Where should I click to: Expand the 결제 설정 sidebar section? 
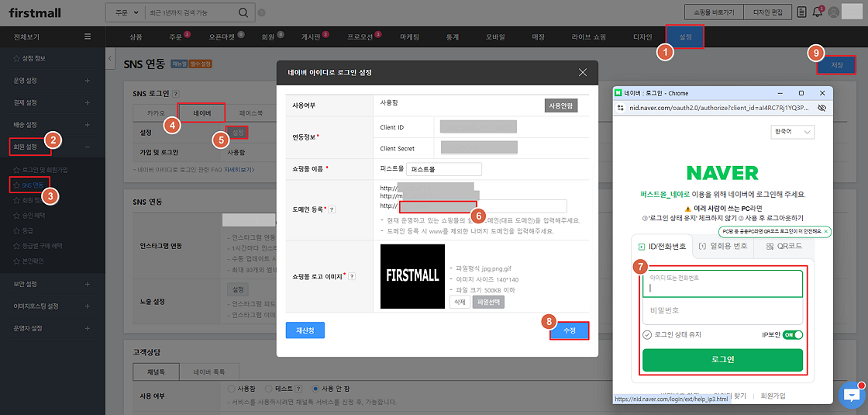point(88,103)
